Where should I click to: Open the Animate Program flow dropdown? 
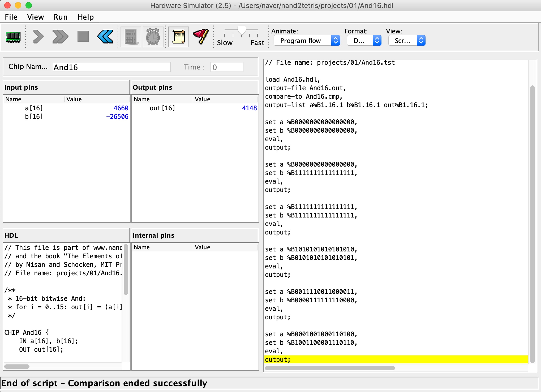click(307, 41)
